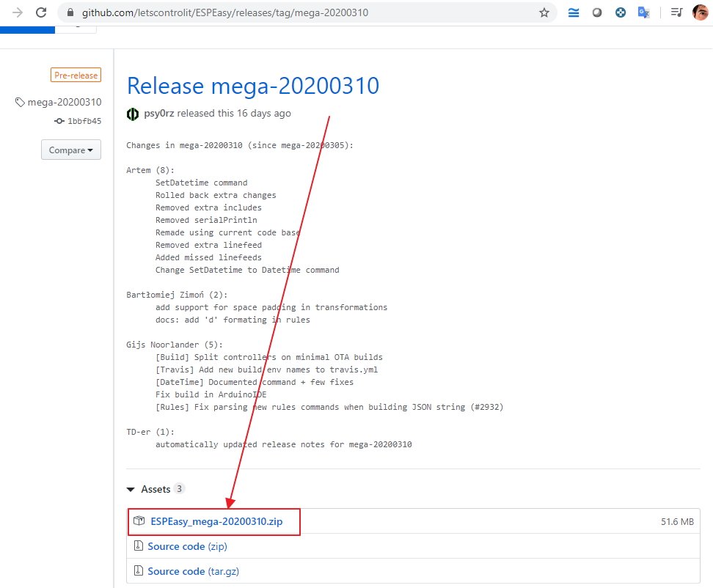
Task: Open commit 1bbfb45
Action: 84,121
